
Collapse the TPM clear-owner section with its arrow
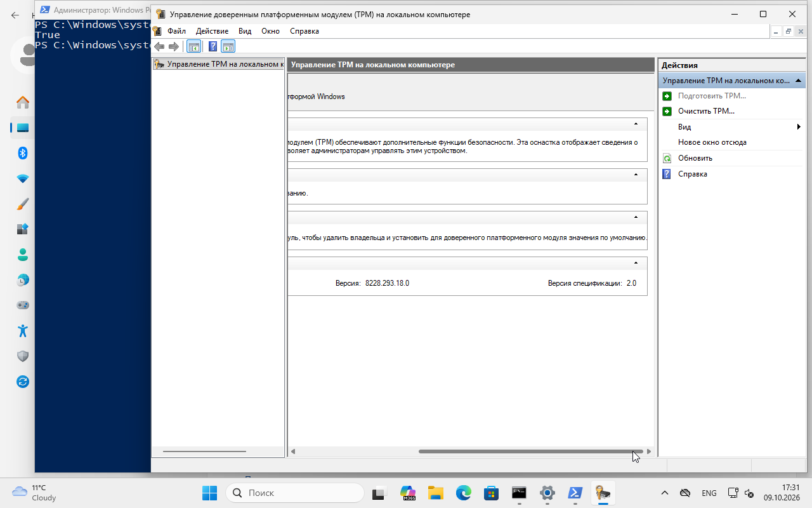click(x=636, y=218)
